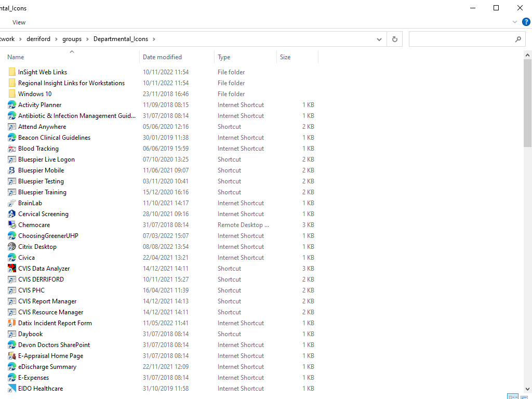Click the Chemocare remote desktop icon
Viewport: 532px width, 399px height.
point(12,224)
